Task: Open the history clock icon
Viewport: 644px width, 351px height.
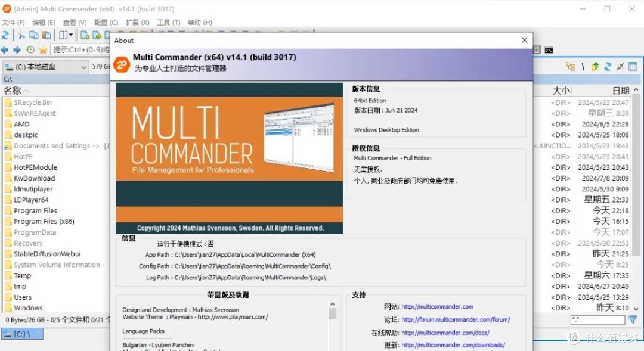Action: (30, 49)
